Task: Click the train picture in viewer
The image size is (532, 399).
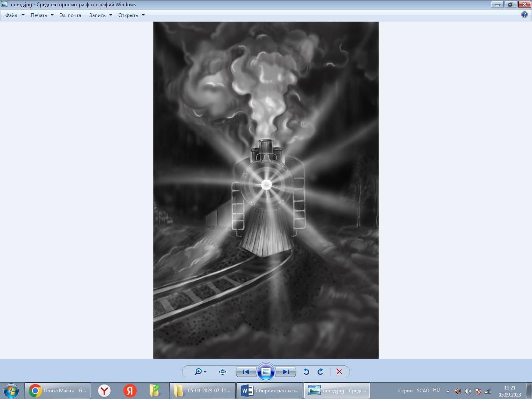Action: click(x=266, y=190)
